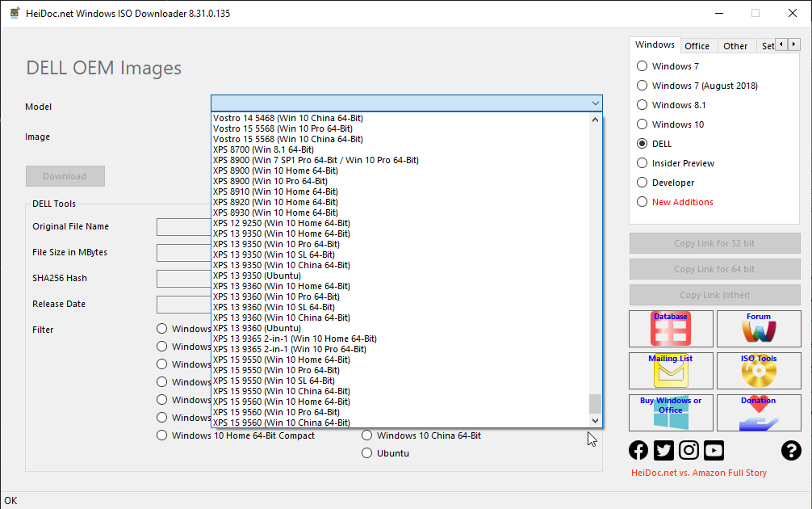Image resolution: width=812 pixels, height=509 pixels.
Task: Switch to the Windows tab
Action: tap(655, 45)
